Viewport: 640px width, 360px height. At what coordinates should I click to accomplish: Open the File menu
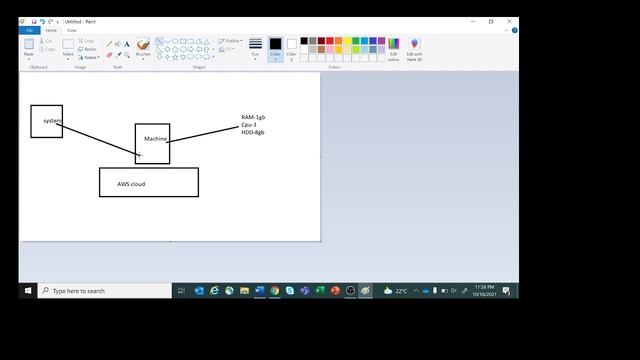pos(29,31)
